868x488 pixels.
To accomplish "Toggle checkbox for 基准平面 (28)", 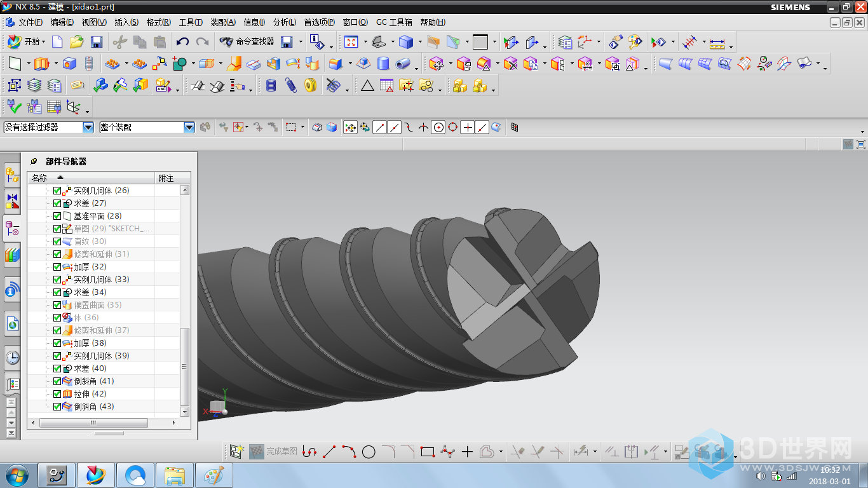I will tap(57, 216).
